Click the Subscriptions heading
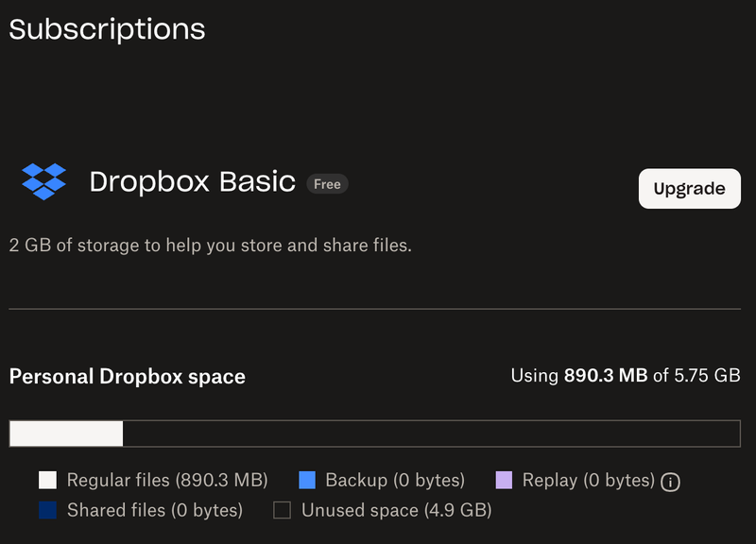This screenshot has height=544, width=756. [x=107, y=28]
